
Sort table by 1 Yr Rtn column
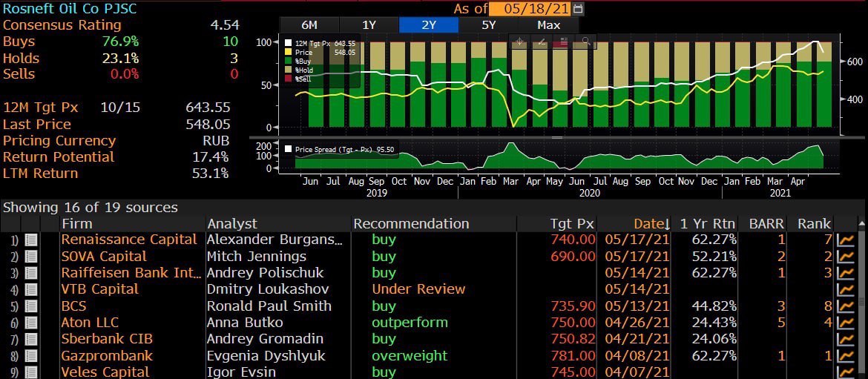pyautogui.click(x=707, y=224)
